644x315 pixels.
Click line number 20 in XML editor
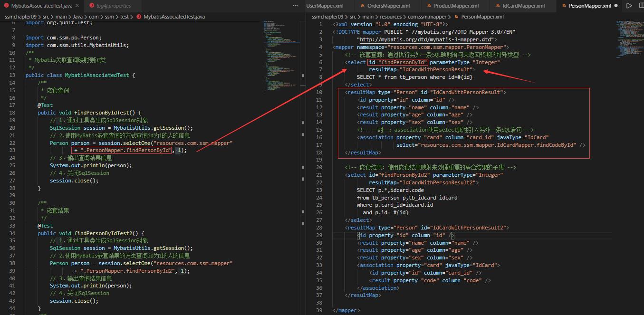[319, 167]
